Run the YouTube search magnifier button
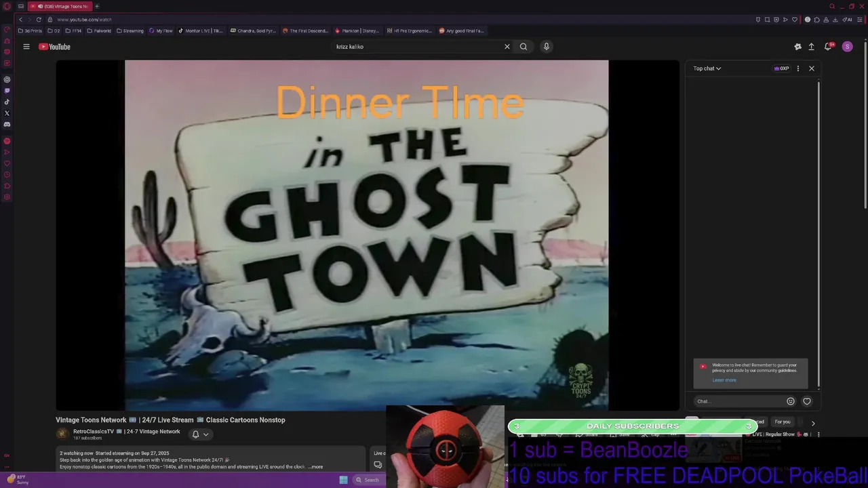Image resolution: width=868 pixels, height=488 pixels. pos(524,47)
